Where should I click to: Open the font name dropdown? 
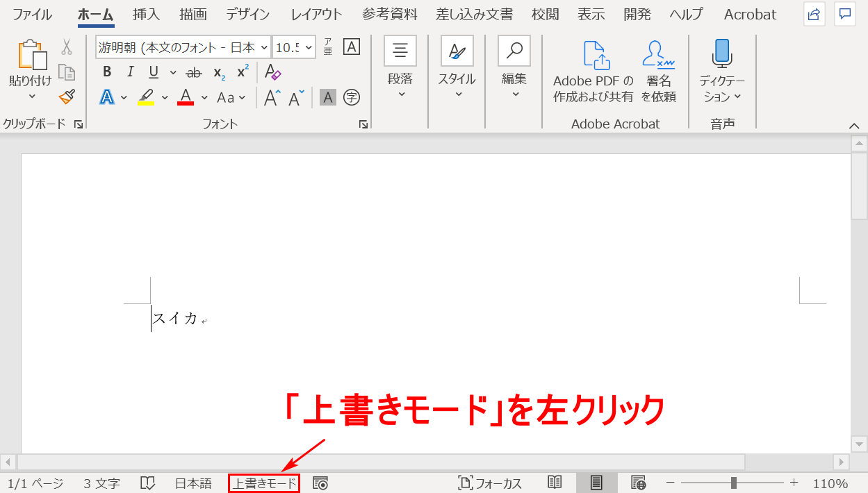pos(264,48)
